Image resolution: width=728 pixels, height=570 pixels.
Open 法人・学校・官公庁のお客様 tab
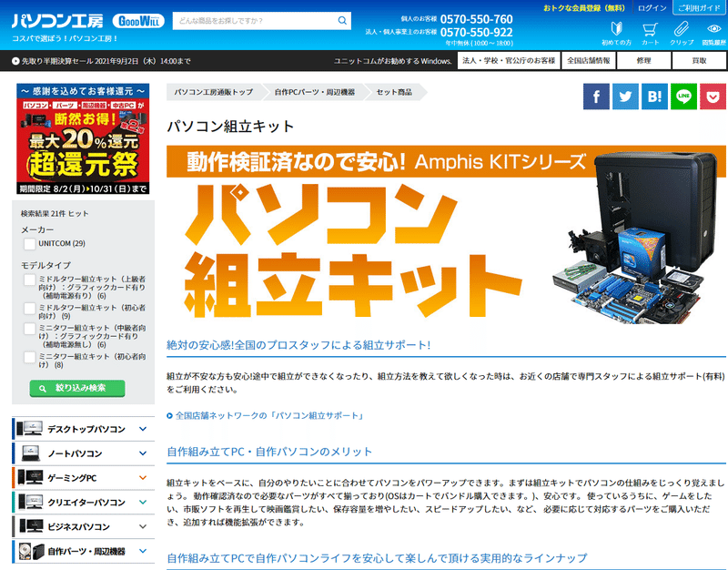[x=509, y=60]
